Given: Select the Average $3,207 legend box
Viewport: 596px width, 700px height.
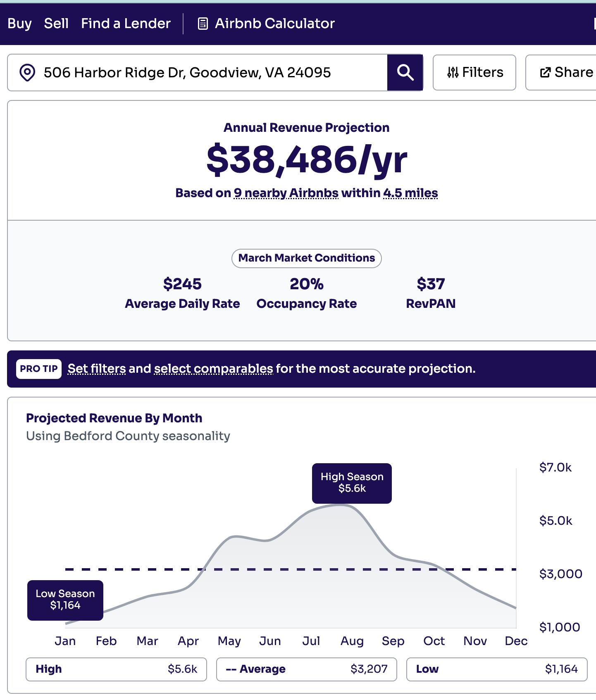Looking at the screenshot, I should point(306,669).
